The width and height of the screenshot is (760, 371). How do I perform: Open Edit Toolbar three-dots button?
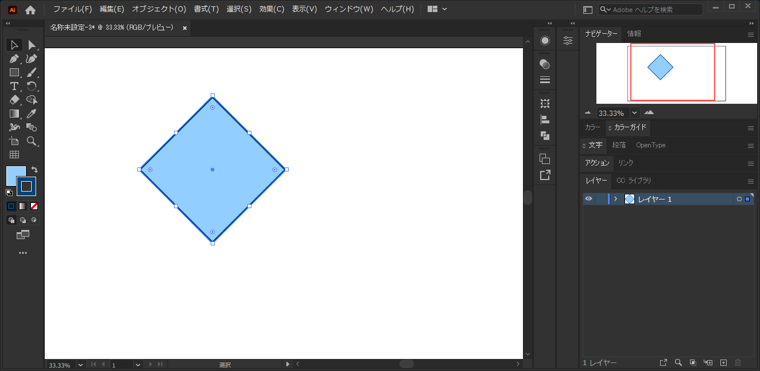23,253
